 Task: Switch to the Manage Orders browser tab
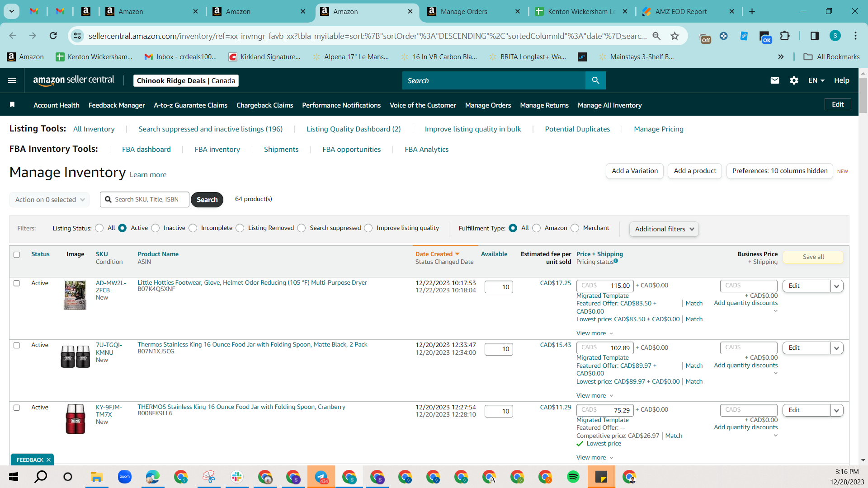click(473, 12)
